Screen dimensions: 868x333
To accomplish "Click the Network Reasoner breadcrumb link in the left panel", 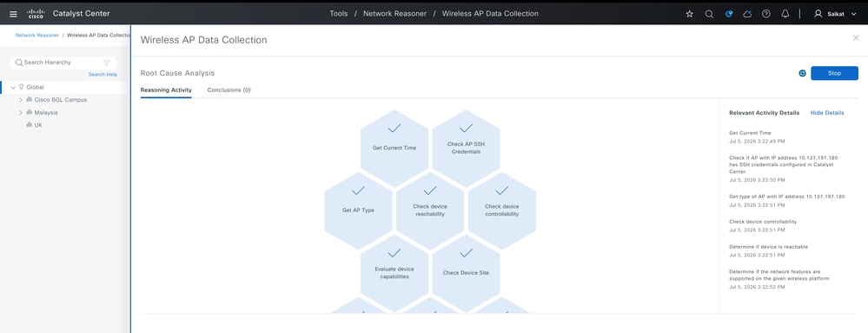I will tap(37, 35).
